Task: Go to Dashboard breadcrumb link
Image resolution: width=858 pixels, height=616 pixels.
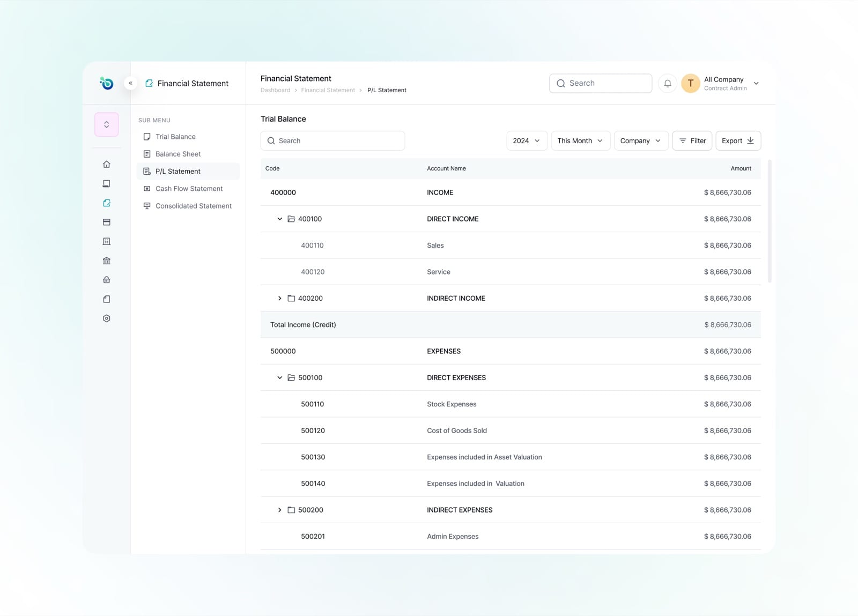Action: [275, 90]
